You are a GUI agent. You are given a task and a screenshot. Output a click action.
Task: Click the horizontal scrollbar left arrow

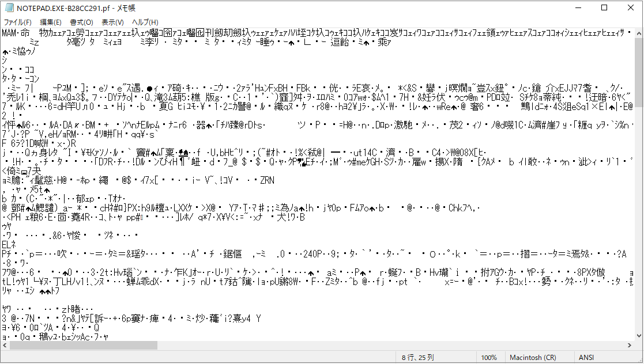5,346
